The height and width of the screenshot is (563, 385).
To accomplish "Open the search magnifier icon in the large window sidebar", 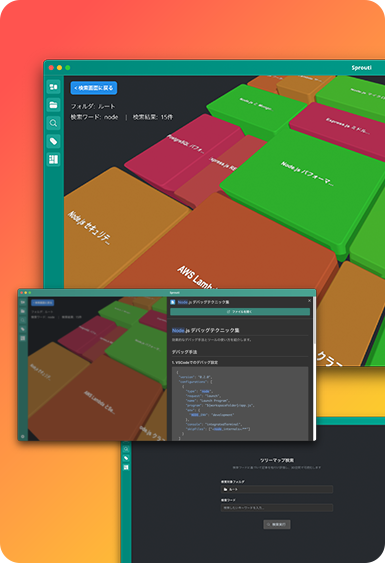I will 54,123.
